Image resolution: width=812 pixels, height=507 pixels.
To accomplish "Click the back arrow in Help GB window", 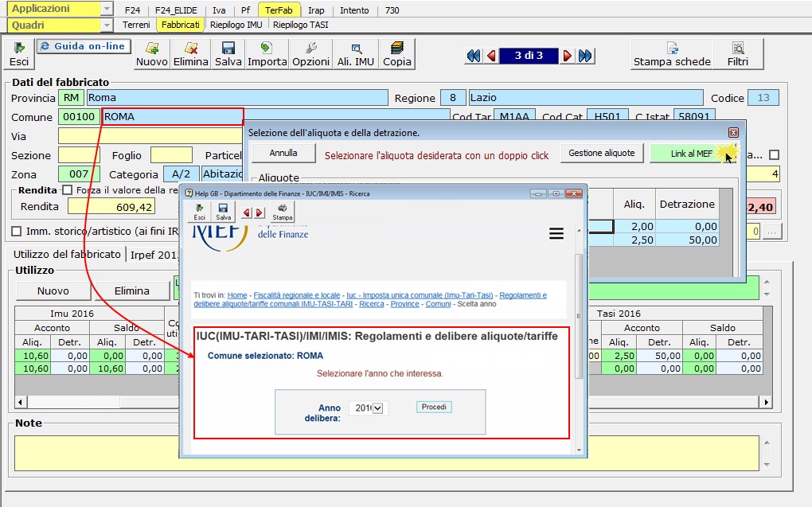I will (x=247, y=213).
